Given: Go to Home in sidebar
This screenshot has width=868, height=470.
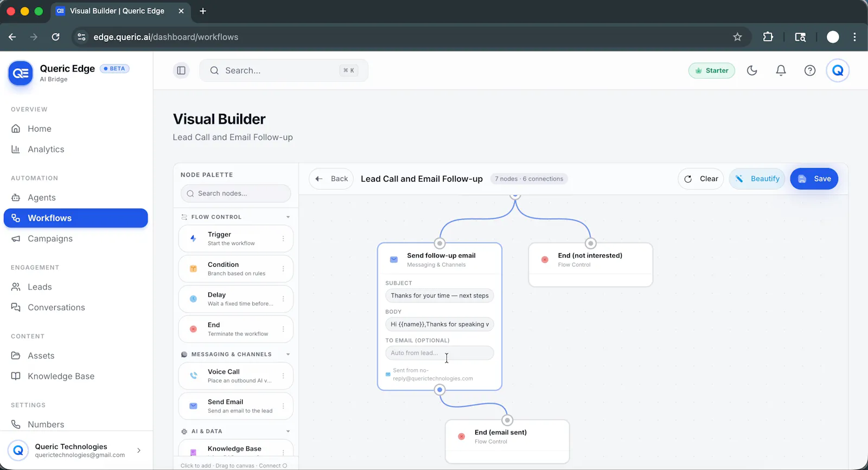Looking at the screenshot, I should click(x=76, y=128).
